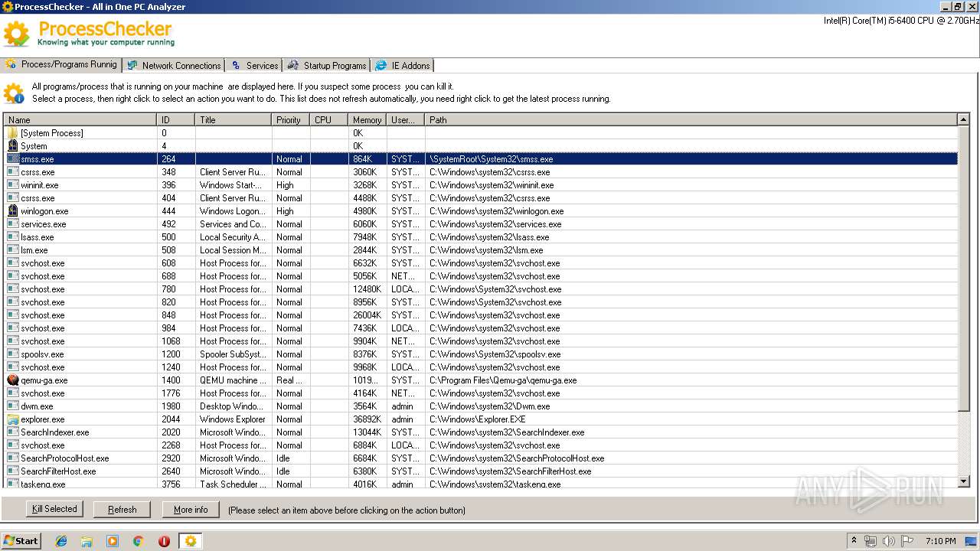Click the User column header
This screenshot has width=980, height=551.
406,119
